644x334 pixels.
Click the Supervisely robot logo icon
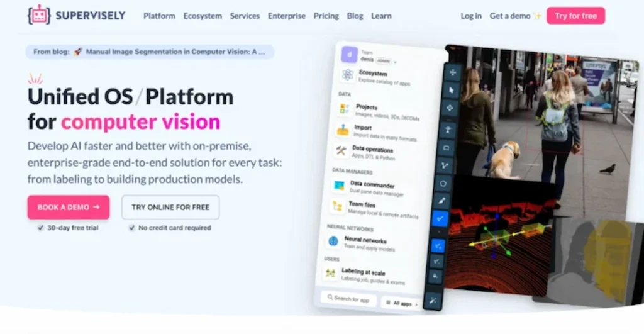39,15
